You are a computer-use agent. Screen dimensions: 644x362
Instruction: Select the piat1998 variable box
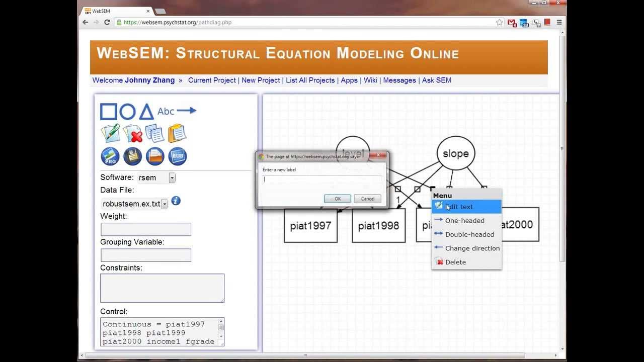pos(378,225)
